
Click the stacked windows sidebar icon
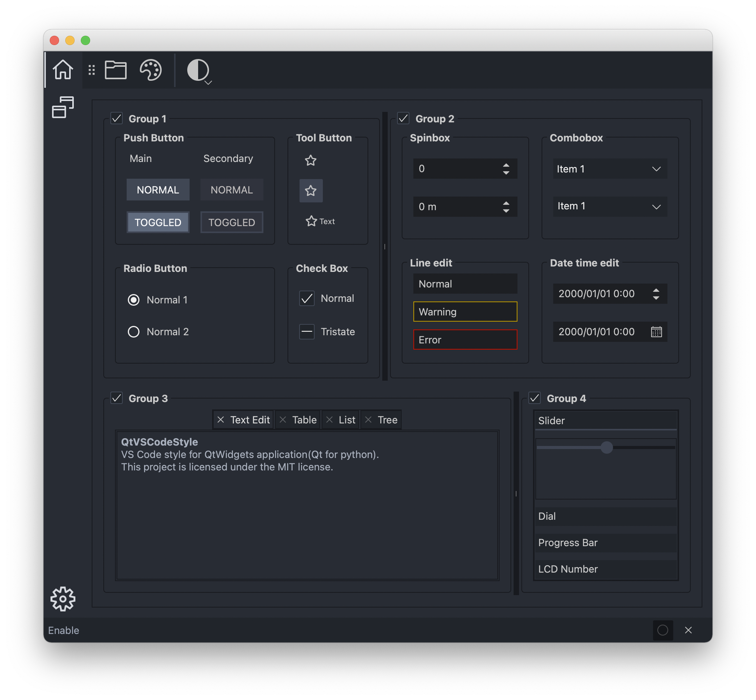tap(63, 107)
